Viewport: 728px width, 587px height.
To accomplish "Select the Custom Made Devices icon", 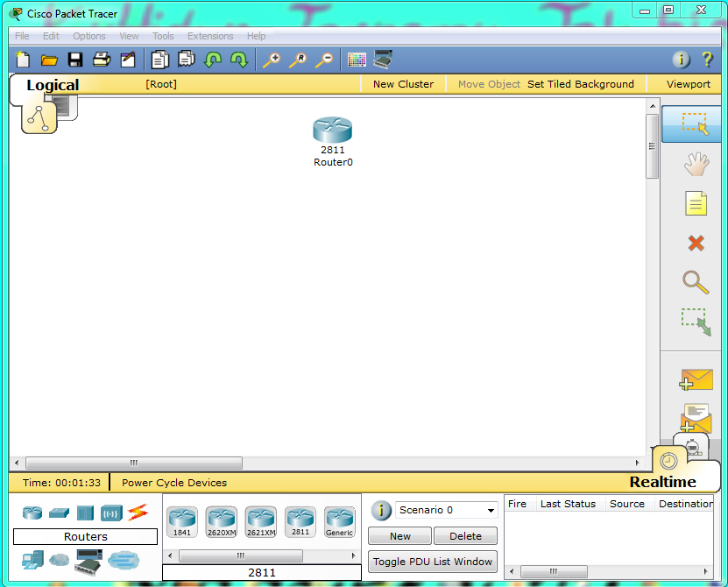I will pyautogui.click(x=88, y=562).
